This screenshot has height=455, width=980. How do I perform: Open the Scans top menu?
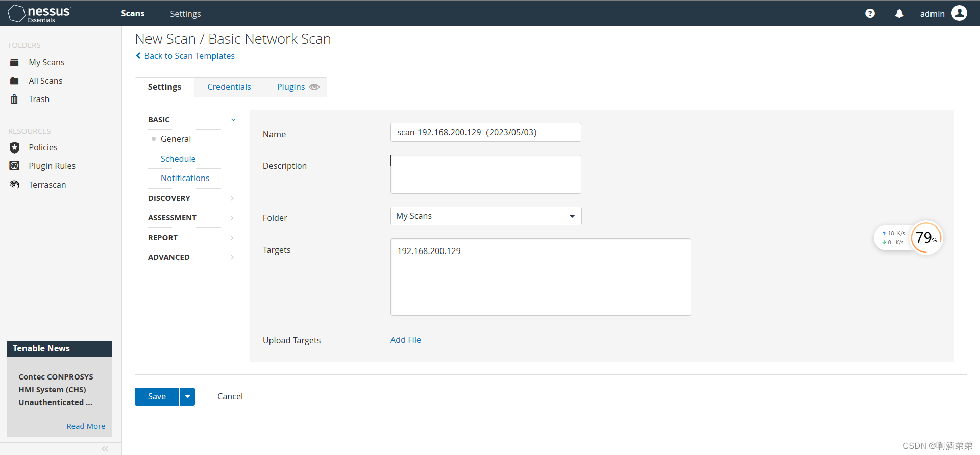click(133, 13)
